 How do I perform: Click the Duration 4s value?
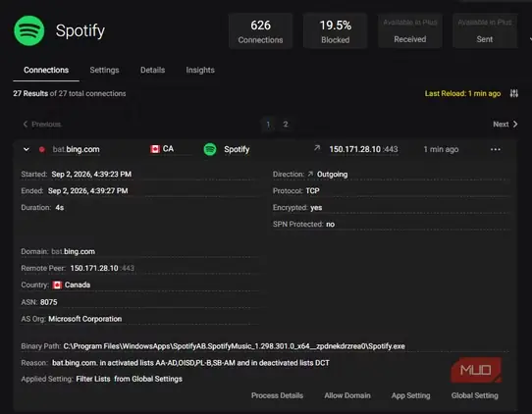click(x=60, y=208)
